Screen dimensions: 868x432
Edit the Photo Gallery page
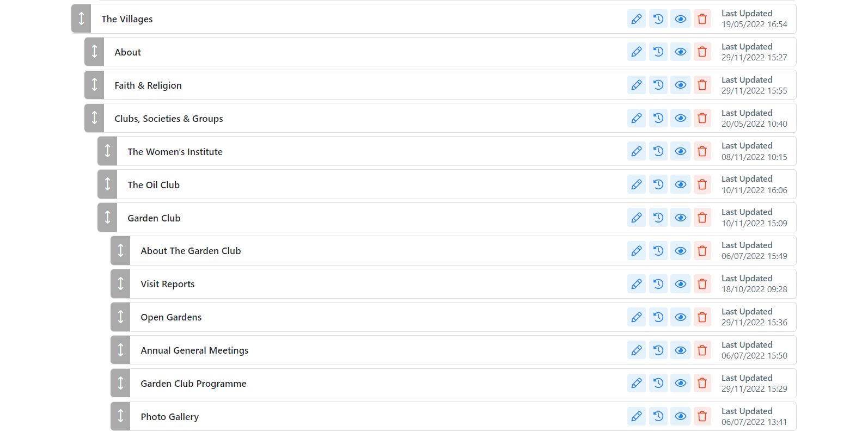[x=636, y=417]
